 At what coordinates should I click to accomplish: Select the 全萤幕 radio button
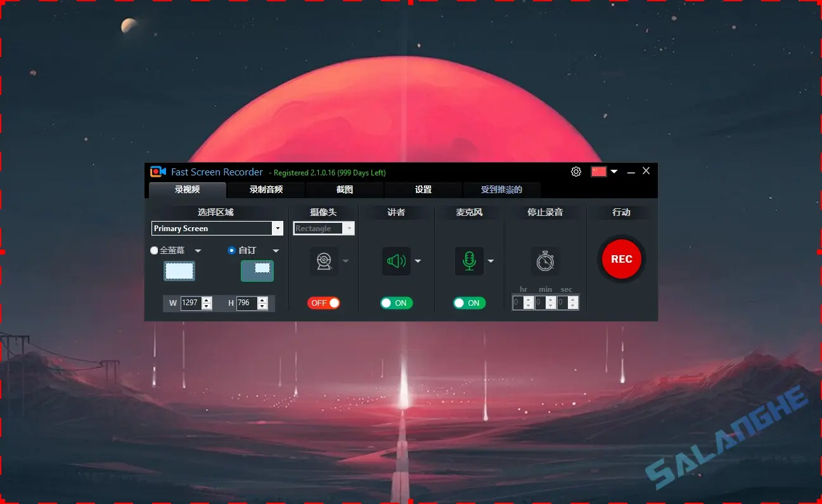(153, 250)
